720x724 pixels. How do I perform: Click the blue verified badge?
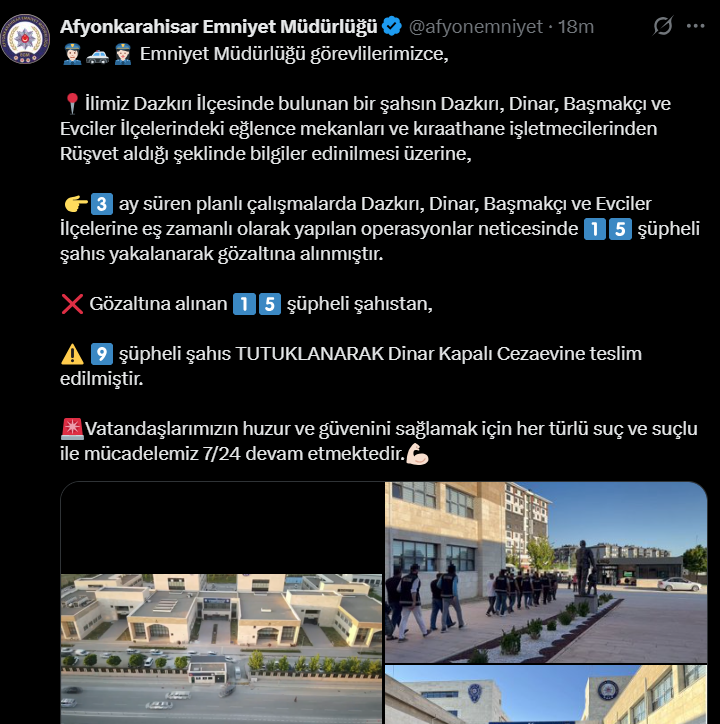coord(392,26)
